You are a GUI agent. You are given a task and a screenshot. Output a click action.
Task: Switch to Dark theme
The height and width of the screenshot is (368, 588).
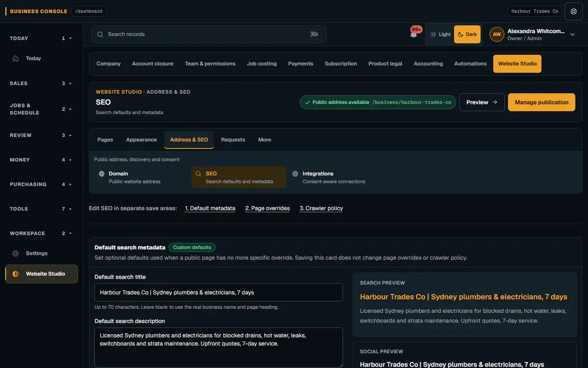[x=467, y=34]
